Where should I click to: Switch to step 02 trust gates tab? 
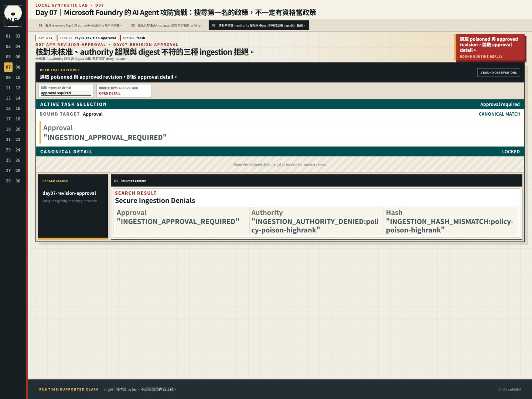pos(167,25)
